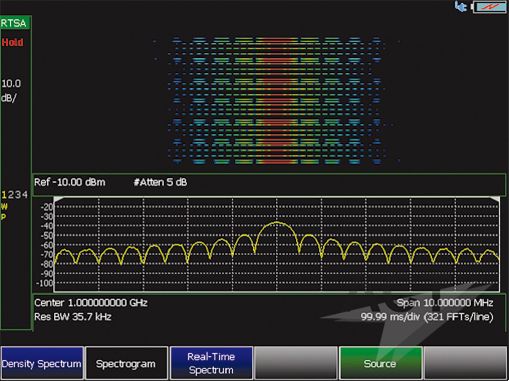Select trace 4 indicator
The width and height of the screenshot is (509, 381).
pyautogui.click(x=25, y=195)
